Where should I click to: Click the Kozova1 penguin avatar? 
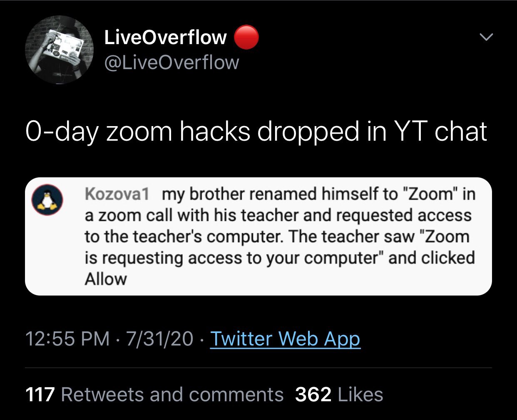click(47, 200)
